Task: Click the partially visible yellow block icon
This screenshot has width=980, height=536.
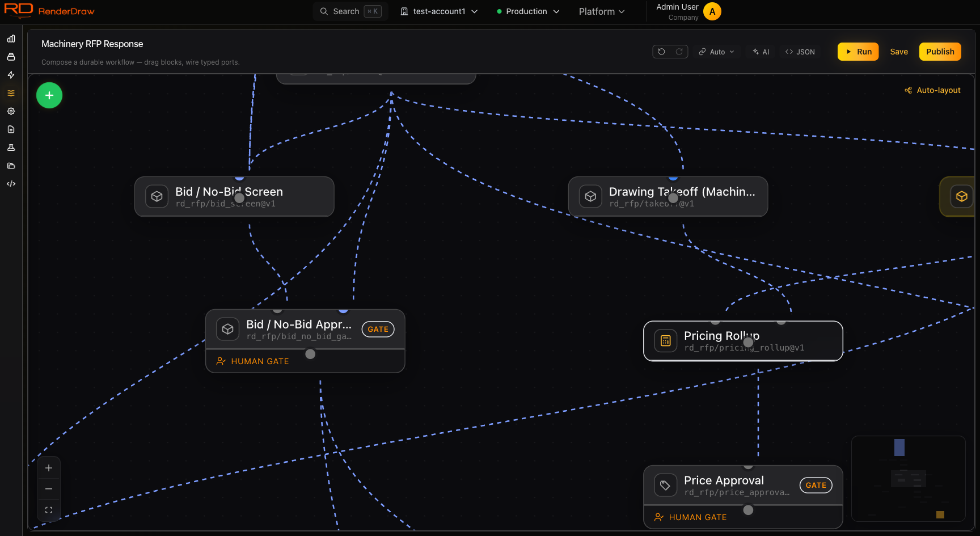Action: click(962, 196)
